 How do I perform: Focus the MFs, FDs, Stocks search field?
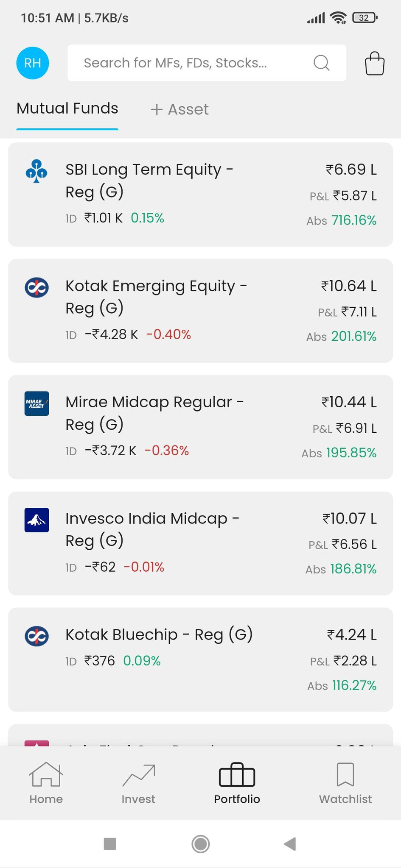point(187,63)
